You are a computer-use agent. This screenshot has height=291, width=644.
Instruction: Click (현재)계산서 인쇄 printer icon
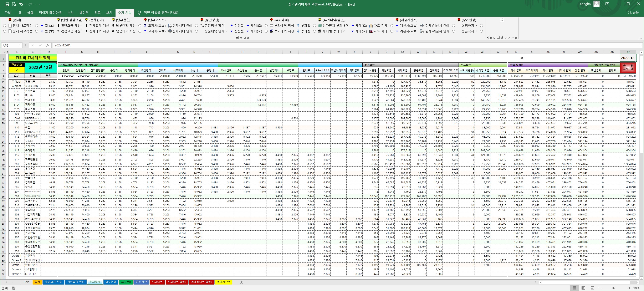tap(422, 31)
